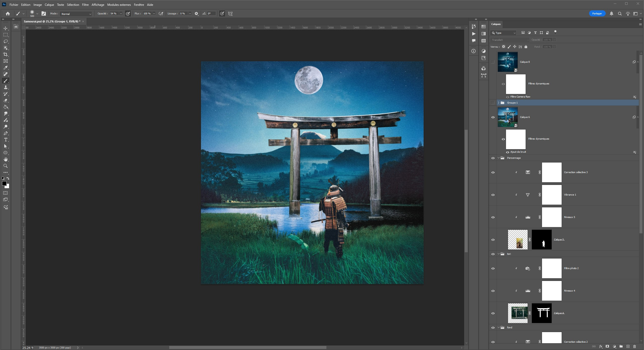Select the Calque 5 layer mask thumbnail
This screenshot has width=644, height=350.
[x=541, y=240]
